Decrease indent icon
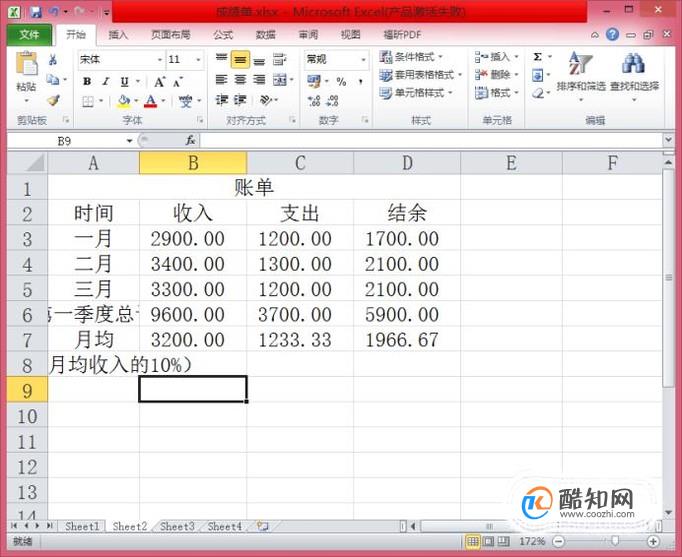This screenshot has width=682, height=557. [x=222, y=100]
